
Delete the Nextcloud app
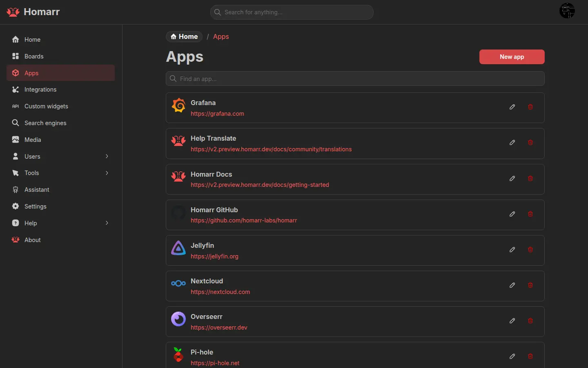coord(530,285)
